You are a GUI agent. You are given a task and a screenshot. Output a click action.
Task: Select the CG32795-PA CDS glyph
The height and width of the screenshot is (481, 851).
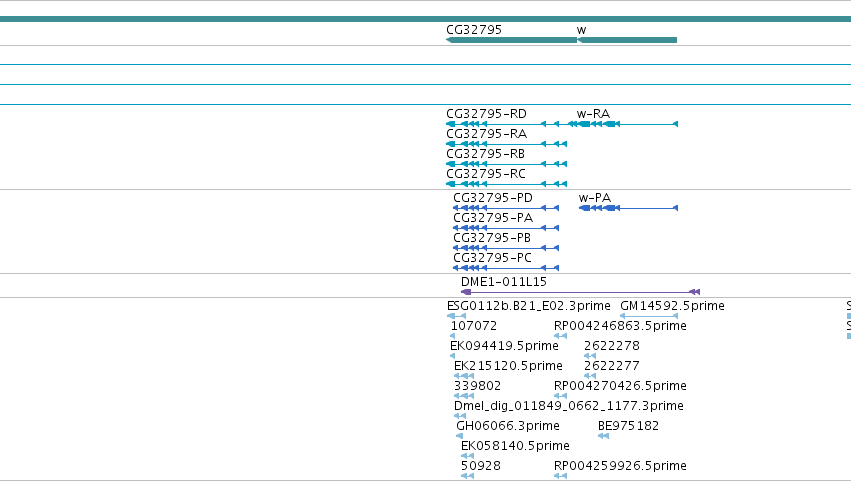[x=506, y=229]
